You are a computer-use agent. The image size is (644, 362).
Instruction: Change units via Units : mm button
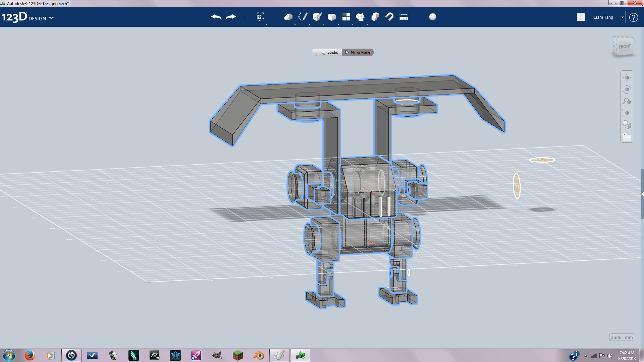pos(622,337)
